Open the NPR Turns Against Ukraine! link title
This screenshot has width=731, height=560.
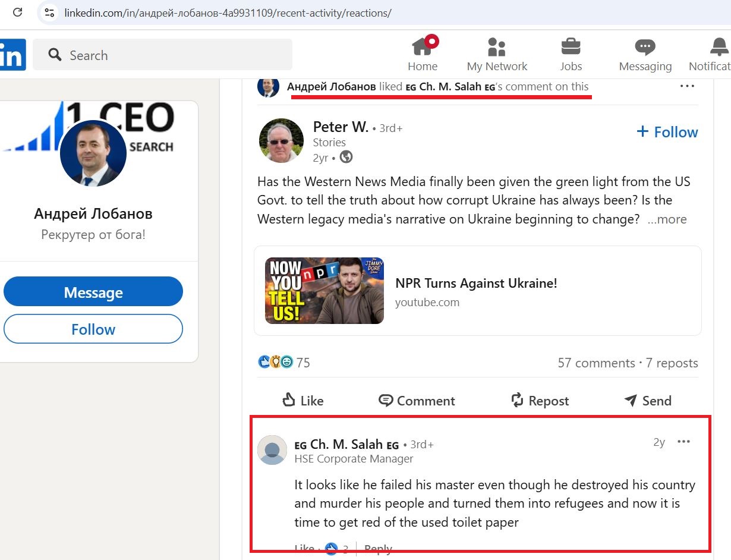[476, 283]
